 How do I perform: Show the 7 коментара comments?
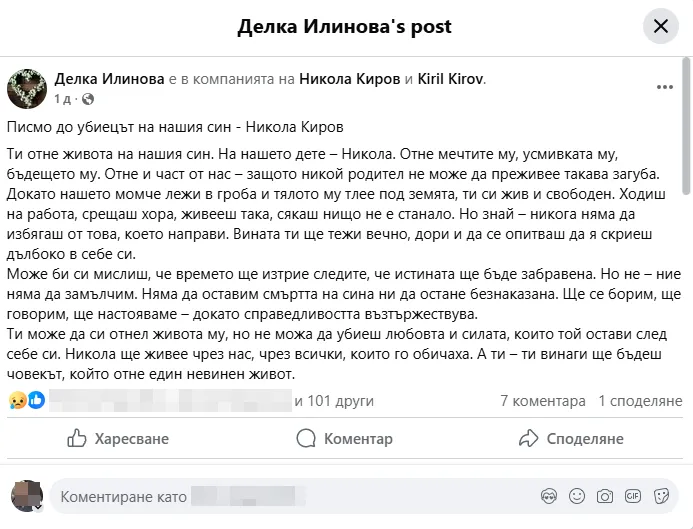(x=543, y=401)
